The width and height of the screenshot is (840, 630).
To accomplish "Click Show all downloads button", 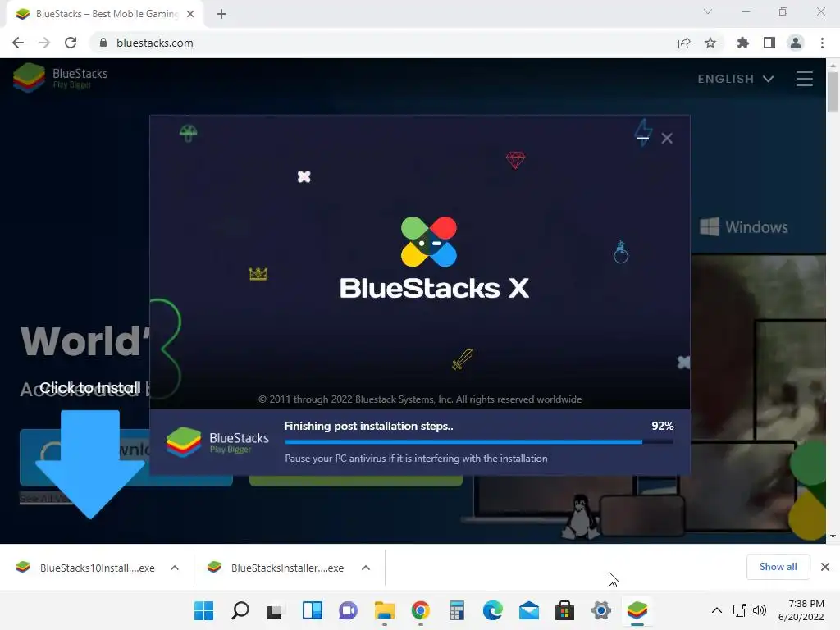I will [778, 567].
